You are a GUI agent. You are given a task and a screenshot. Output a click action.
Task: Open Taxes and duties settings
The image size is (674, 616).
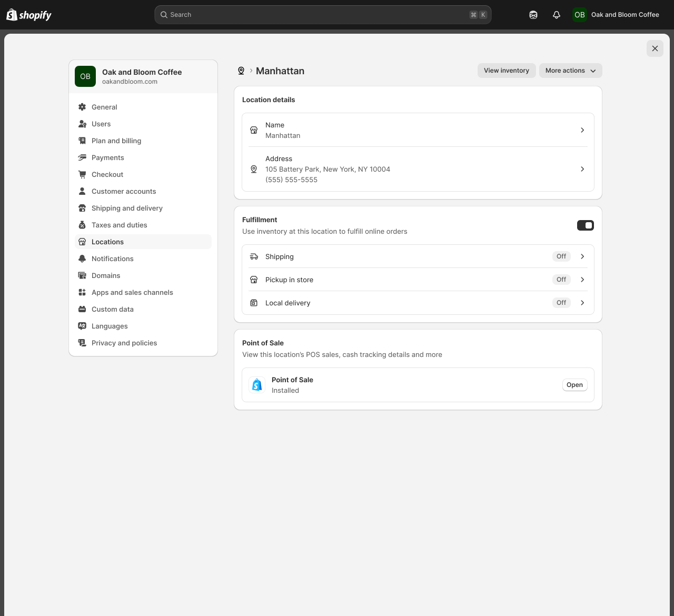click(143, 225)
